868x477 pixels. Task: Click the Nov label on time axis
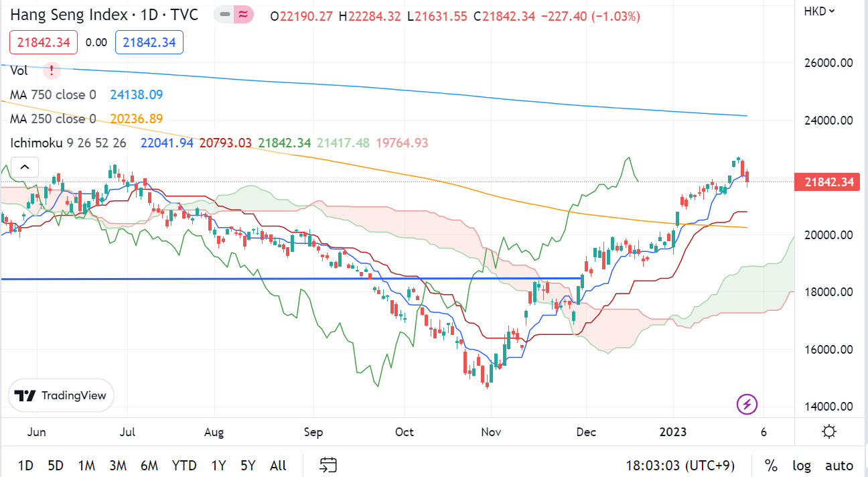[492, 432]
